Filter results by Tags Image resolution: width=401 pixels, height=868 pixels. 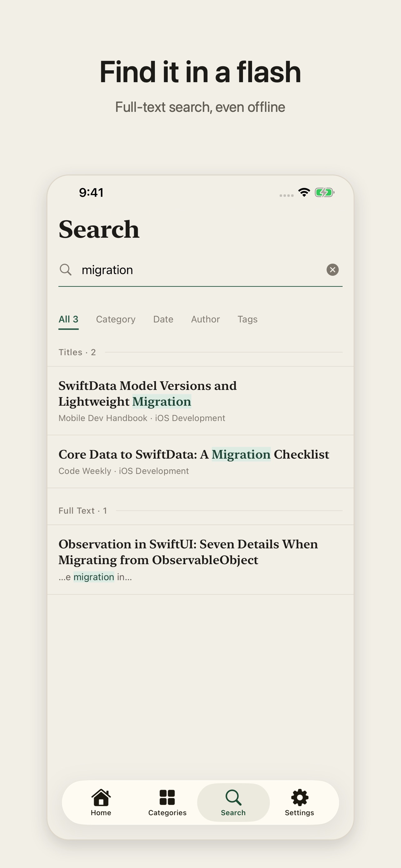click(247, 319)
